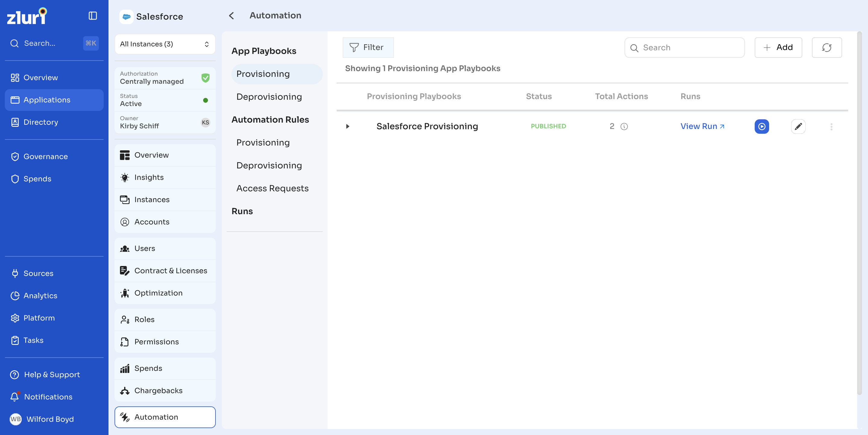Click the vertical scrollbar at the right edge
This screenshot has height=435, width=868.
point(859,213)
